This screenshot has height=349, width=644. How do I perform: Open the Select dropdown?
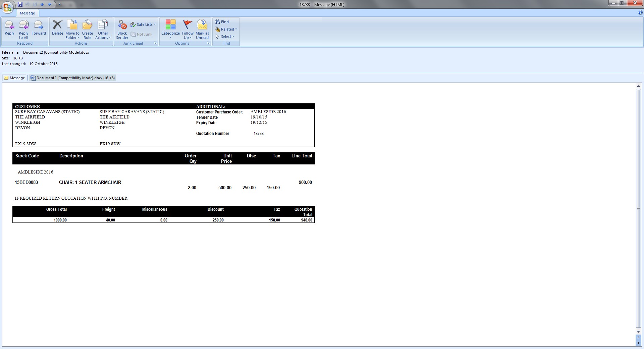click(225, 37)
